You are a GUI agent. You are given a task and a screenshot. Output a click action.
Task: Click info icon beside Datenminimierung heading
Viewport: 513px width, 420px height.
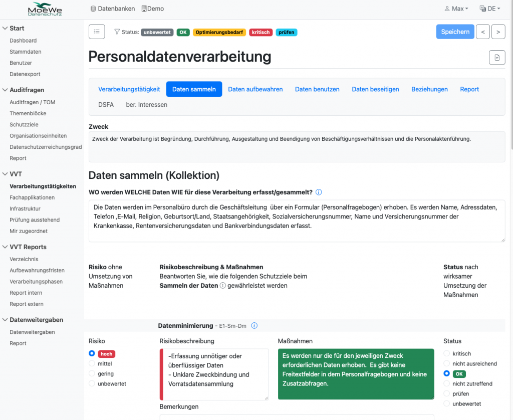(x=254, y=326)
